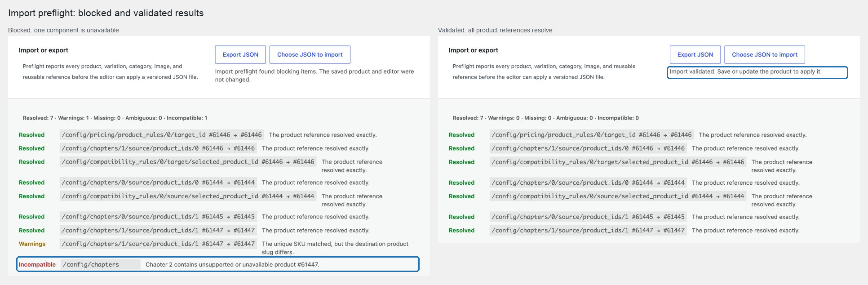Click compatibility_rules/0/source/selected_product_id path in Validated panel
This screenshot has height=285, width=868.
pyautogui.click(x=618, y=196)
